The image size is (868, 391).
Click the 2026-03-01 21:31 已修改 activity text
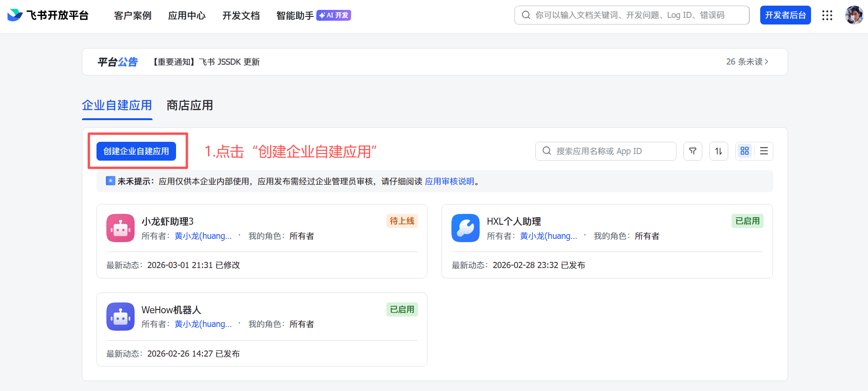pos(193,265)
